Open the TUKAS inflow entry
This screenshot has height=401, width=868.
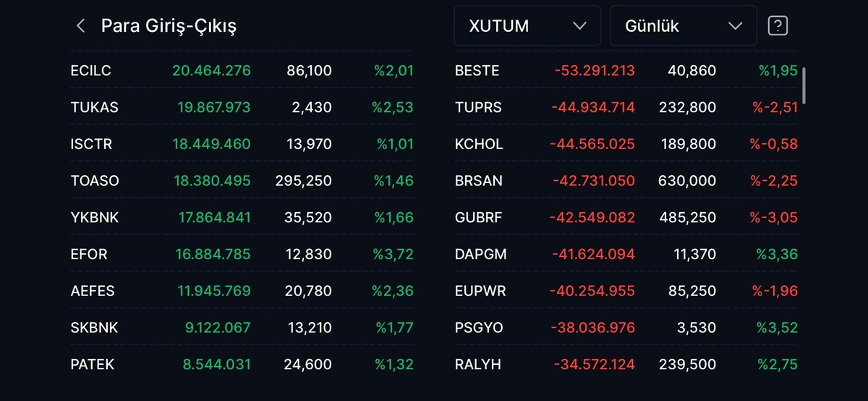click(242, 107)
